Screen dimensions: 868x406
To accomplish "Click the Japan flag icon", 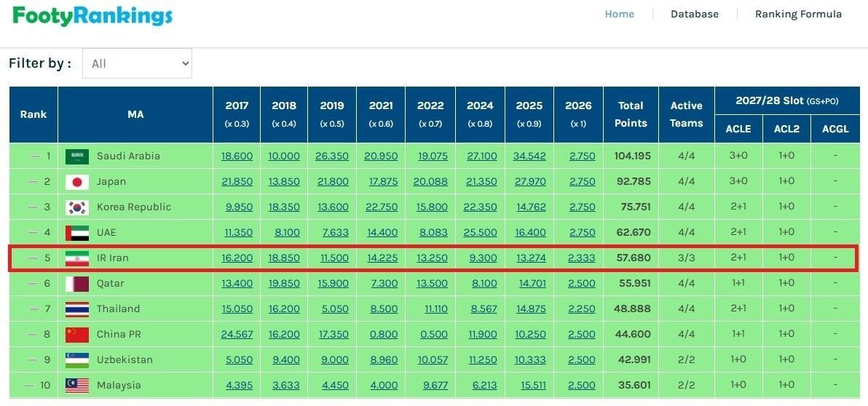I will tap(77, 182).
